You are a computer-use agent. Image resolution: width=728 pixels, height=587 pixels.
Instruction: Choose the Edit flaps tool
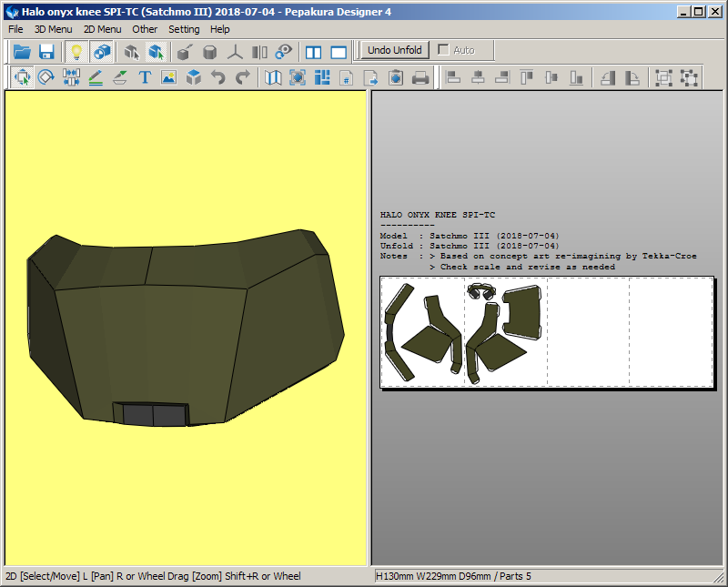pyautogui.click(x=120, y=77)
